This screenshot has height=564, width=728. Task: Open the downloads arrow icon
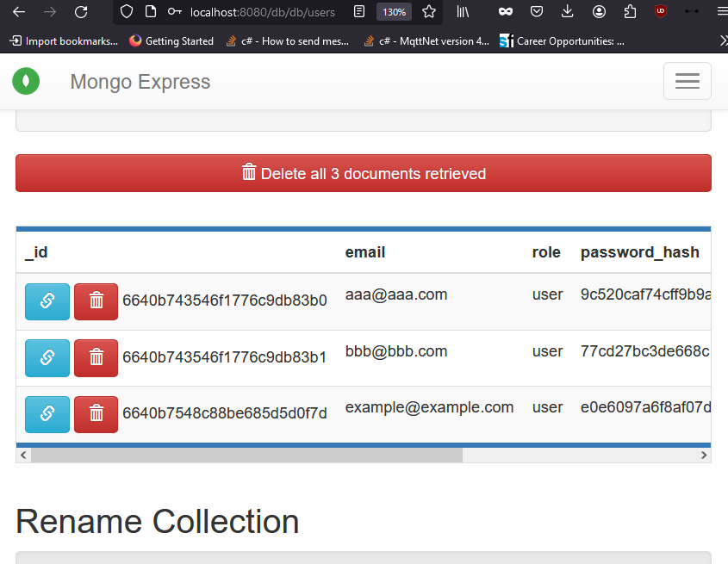pyautogui.click(x=567, y=11)
